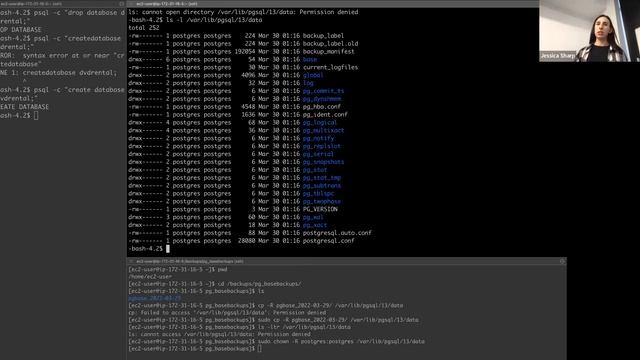This screenshot has height=360, width=640.
Task: Click the backup_label.old file name
Action: (x=330, y=44)
